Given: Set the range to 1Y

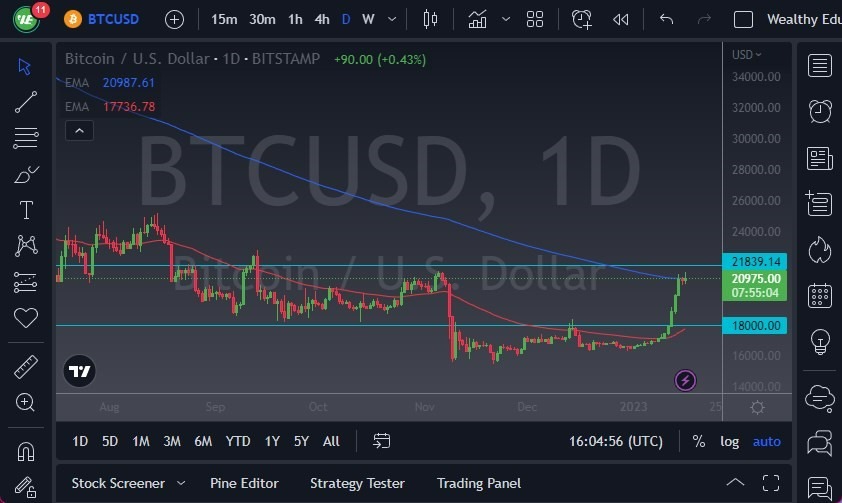Looking at the screenshot, I should point(272,441).
